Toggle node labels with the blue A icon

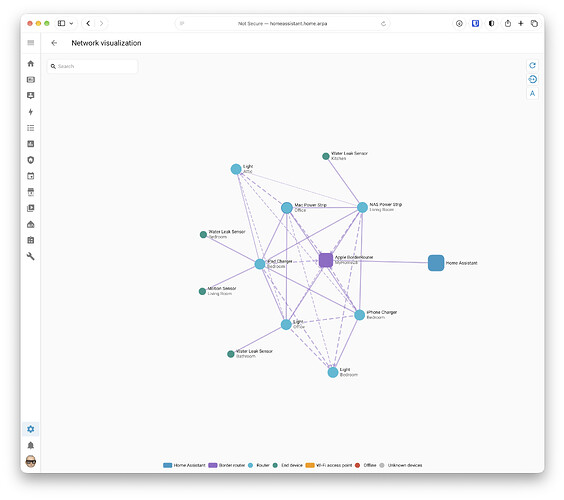pyautogui.click(x=532, y=94)
